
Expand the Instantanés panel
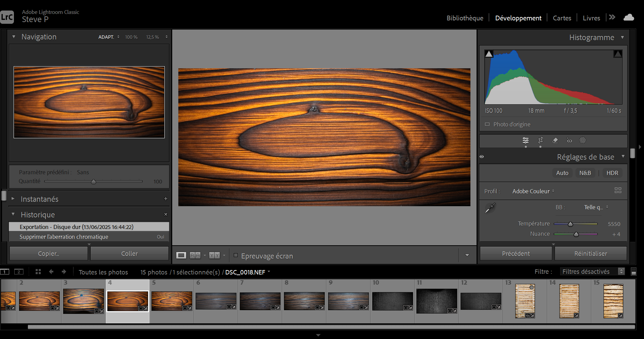coord(13,199)
